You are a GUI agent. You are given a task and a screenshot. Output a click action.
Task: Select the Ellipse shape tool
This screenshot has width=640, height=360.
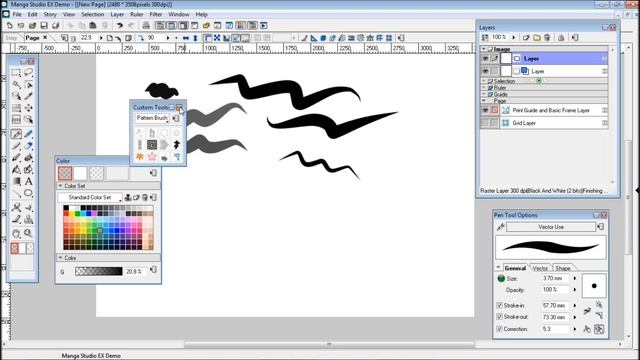[28, 193]
